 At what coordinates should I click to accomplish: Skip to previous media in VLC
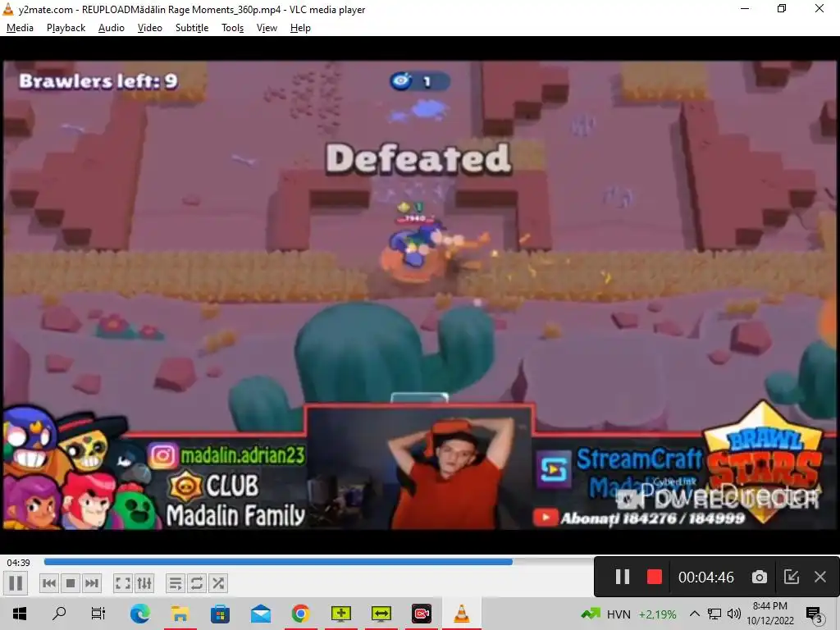pyautogui.click(x=48, y=583)
